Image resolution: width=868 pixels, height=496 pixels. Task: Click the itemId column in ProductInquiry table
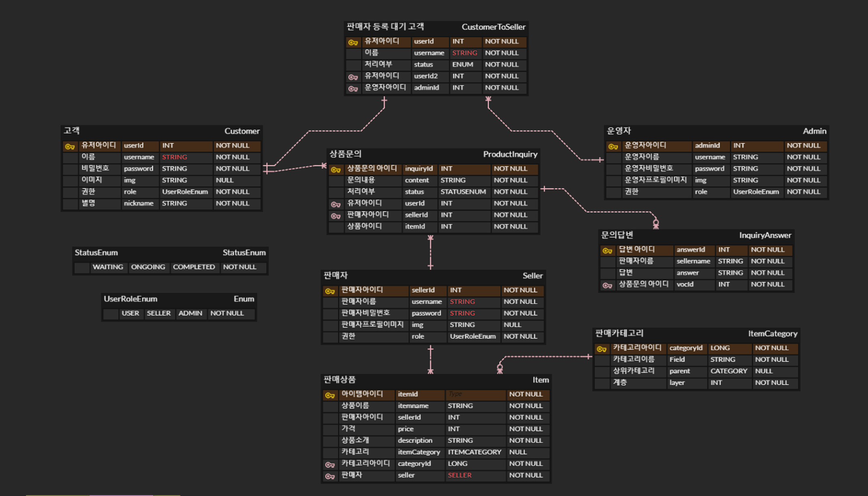[415, 226]
